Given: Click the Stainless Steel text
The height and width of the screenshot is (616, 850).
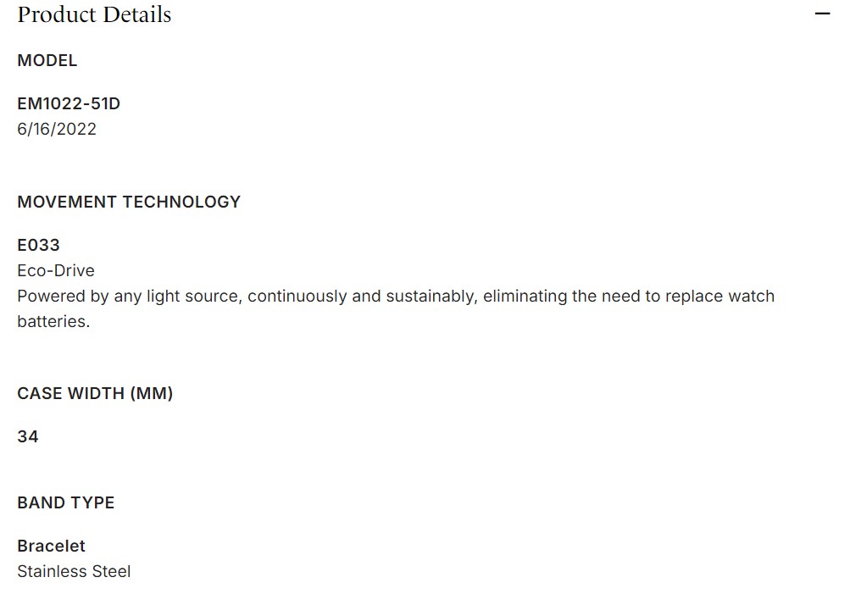Looking at the screenshot, I should [74, 571].
